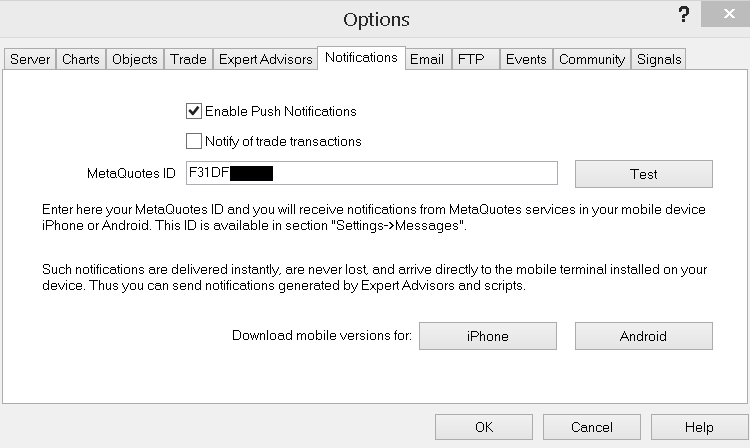Disable the Enable Push Notifications checkbox
Image resolution: width=750 pixels, height=448 pixels.
pos(194,111)
